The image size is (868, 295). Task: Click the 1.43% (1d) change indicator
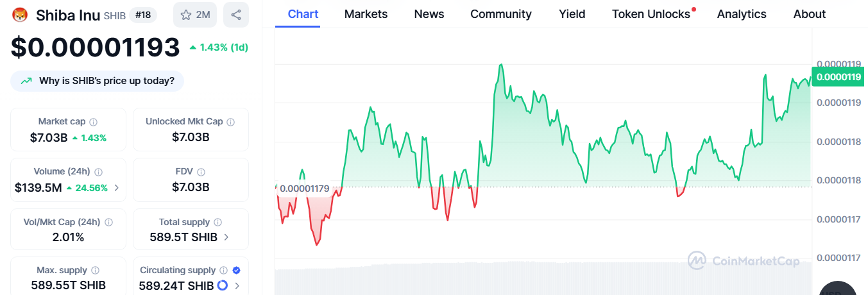(219, 47)
